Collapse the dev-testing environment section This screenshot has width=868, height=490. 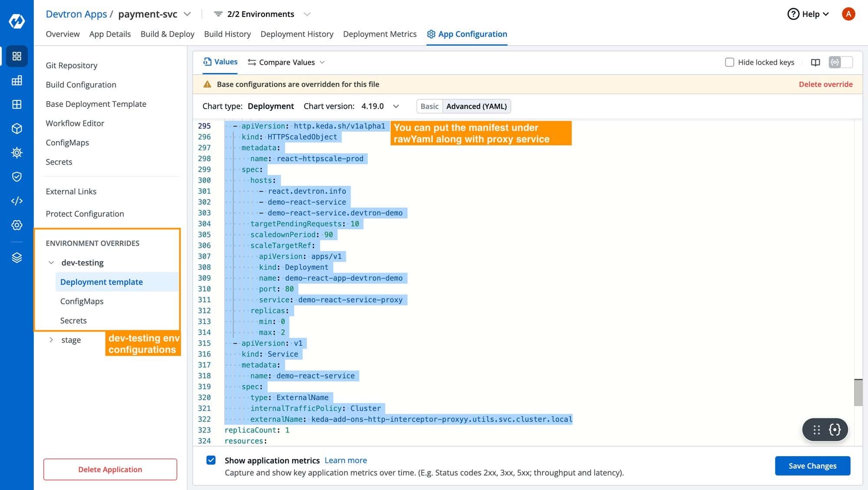click(51, 262)
